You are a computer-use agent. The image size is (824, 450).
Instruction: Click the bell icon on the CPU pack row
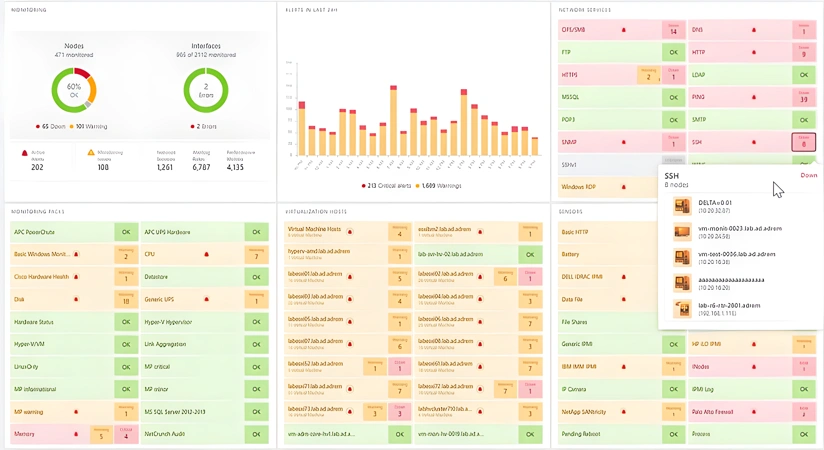coord(207,254)
